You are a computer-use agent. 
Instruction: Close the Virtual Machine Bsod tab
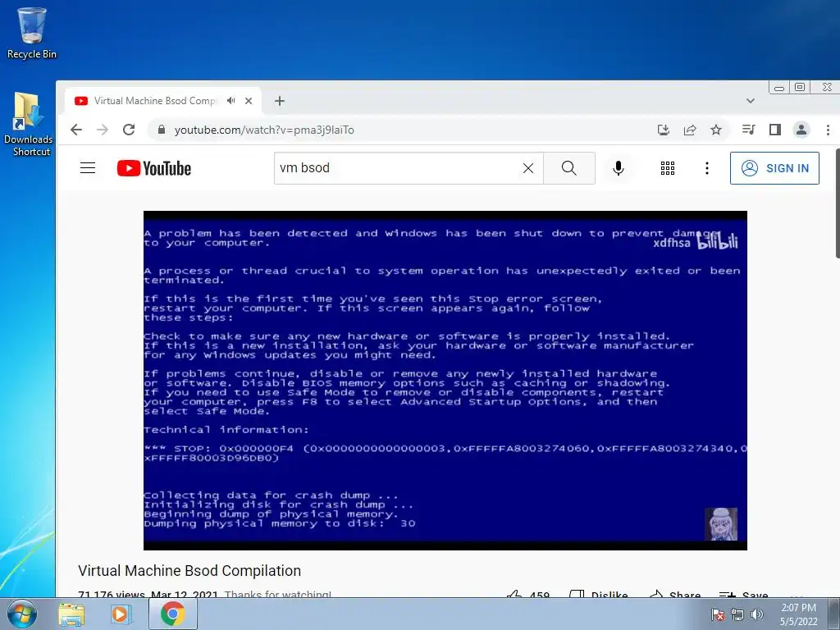click(x=249, y=101)
